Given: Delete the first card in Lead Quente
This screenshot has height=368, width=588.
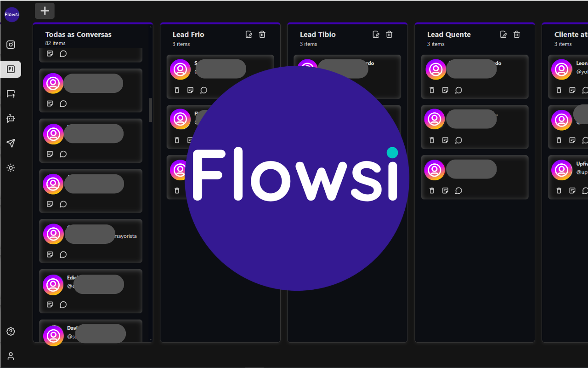Looking at the screenshot, I should click(x=432, y=90).
